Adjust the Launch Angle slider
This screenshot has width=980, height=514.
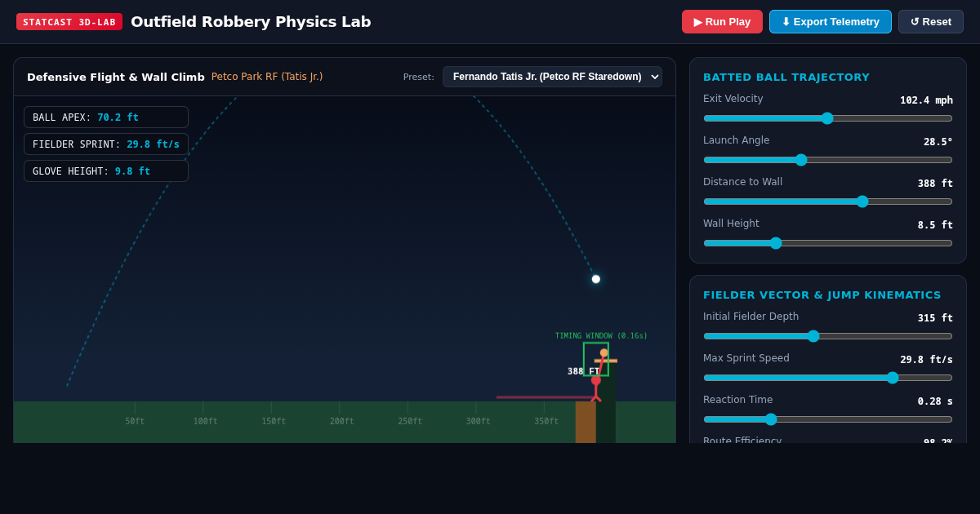click(828, 160)
